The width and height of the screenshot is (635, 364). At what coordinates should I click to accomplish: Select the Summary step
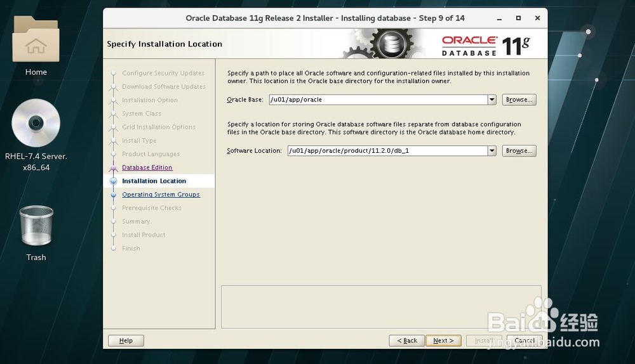coord(136,221)
